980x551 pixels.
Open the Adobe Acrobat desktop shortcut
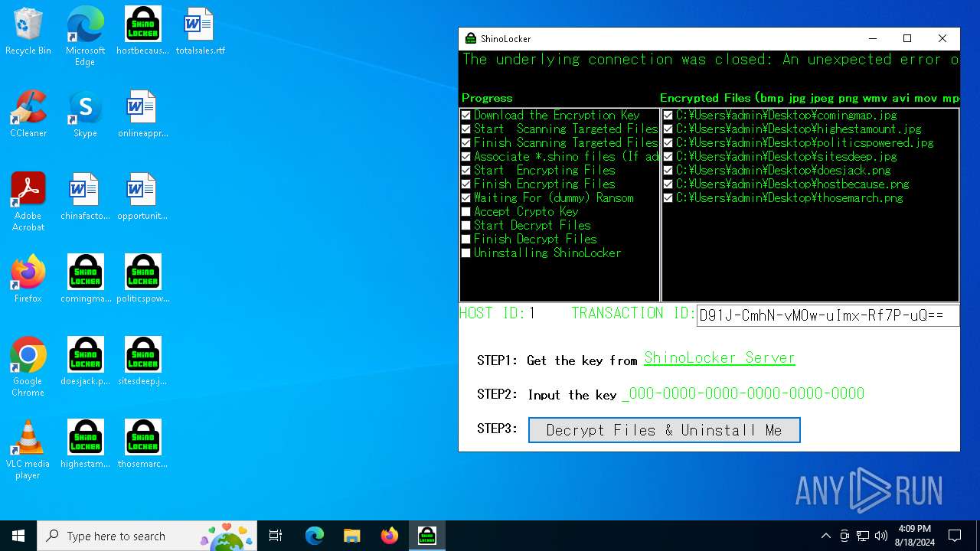(28, 202)
